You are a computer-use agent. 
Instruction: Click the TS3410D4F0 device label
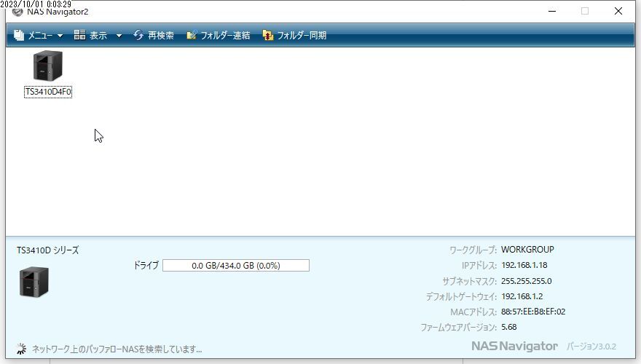[x=48, y=92]
